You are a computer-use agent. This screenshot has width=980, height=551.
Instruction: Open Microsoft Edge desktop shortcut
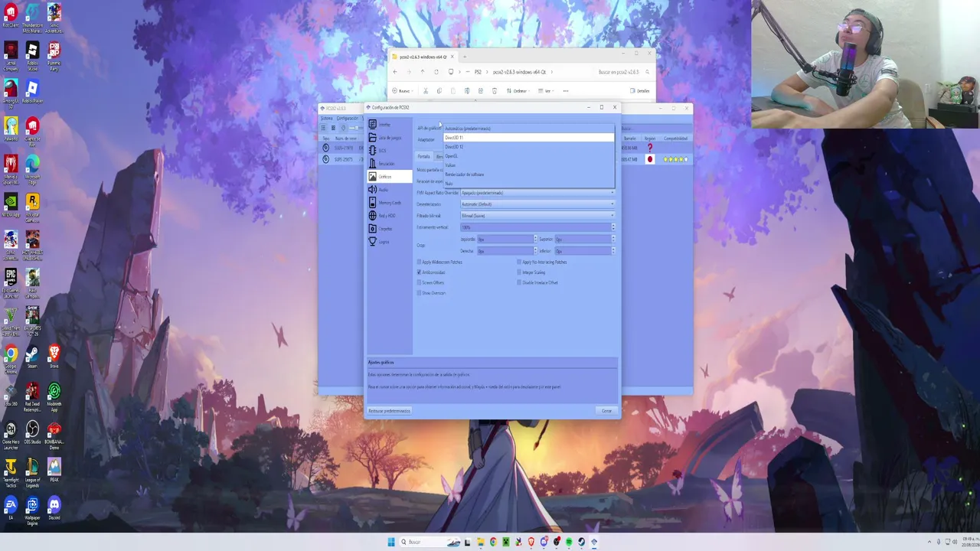pyautogui.click(x=32, y=168)
